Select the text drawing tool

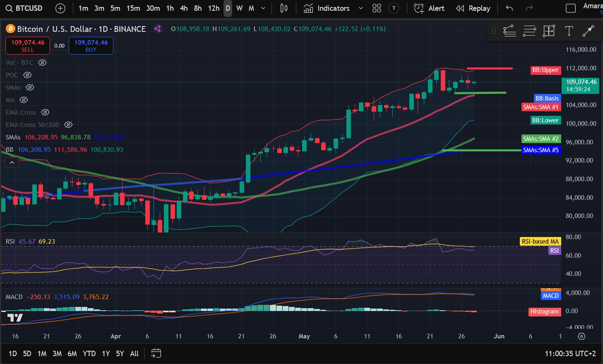(569, 31)
